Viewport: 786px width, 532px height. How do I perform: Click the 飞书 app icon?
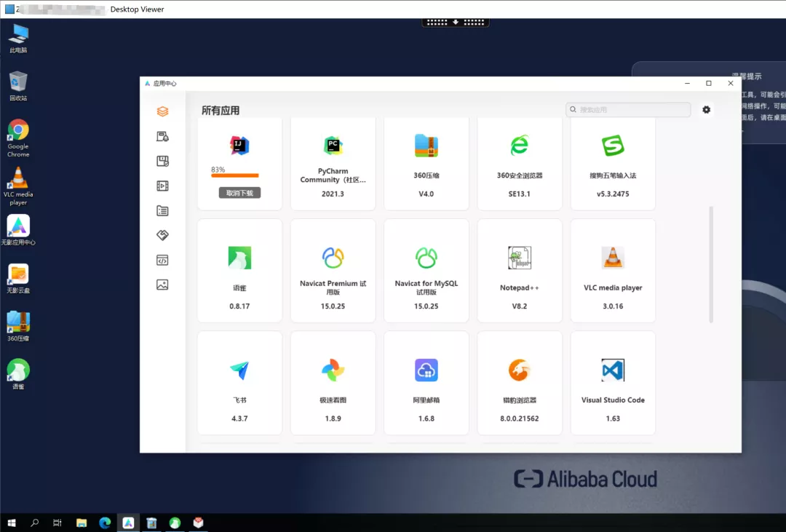(x=239, y=370)
